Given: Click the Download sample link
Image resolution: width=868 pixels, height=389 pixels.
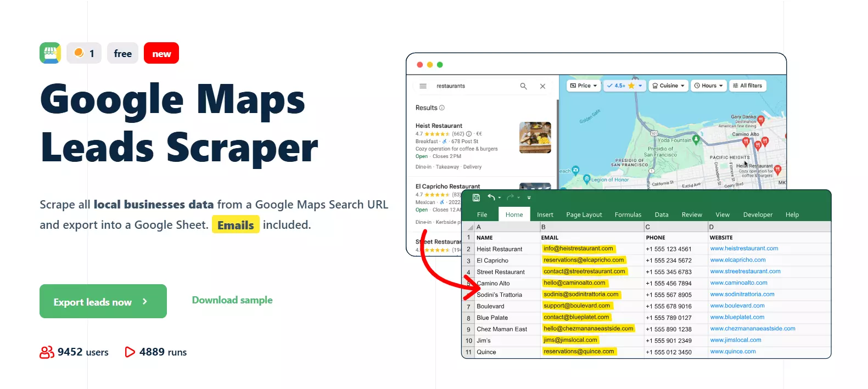Looking at the screenshot, I should 232,300.
